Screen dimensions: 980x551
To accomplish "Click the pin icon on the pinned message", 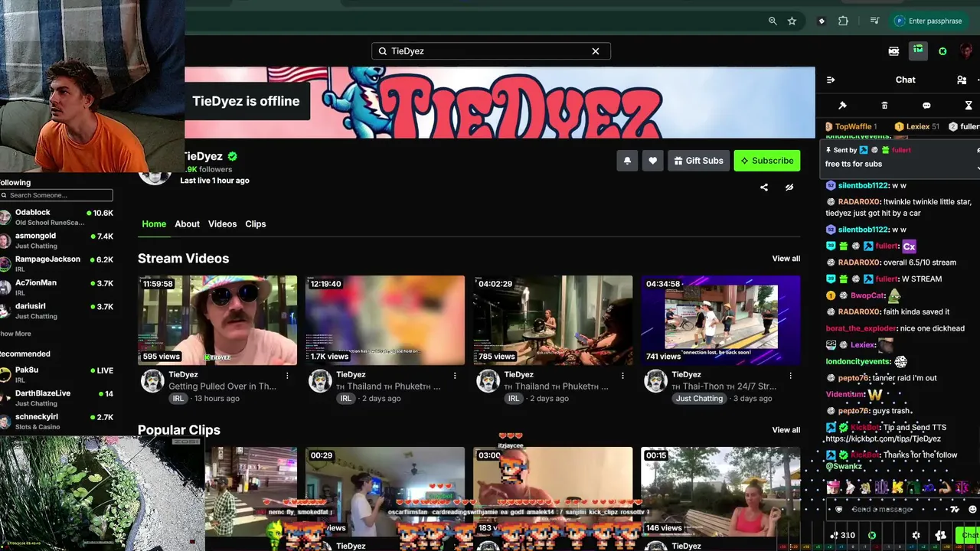I will coord(828,151).
